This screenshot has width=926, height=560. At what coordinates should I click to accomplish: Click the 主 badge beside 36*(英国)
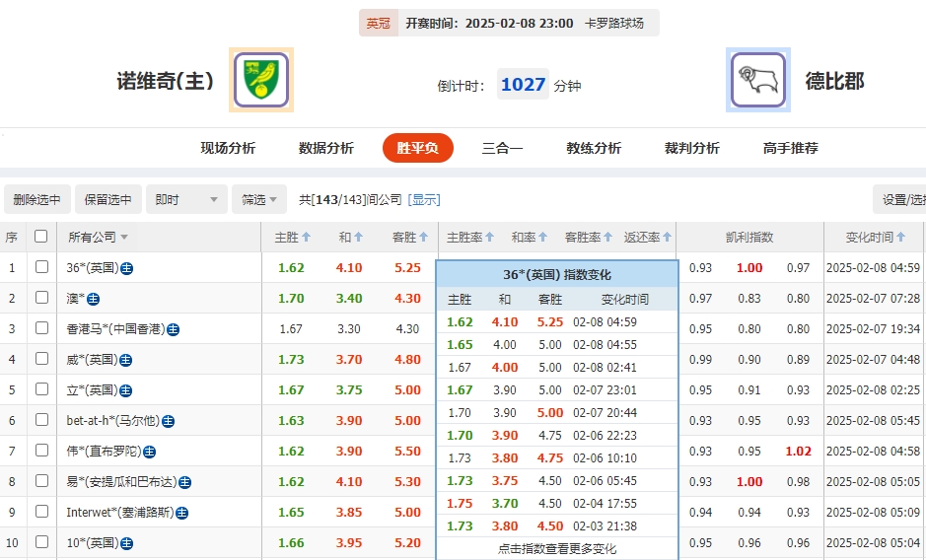click(x=127, y=268)
